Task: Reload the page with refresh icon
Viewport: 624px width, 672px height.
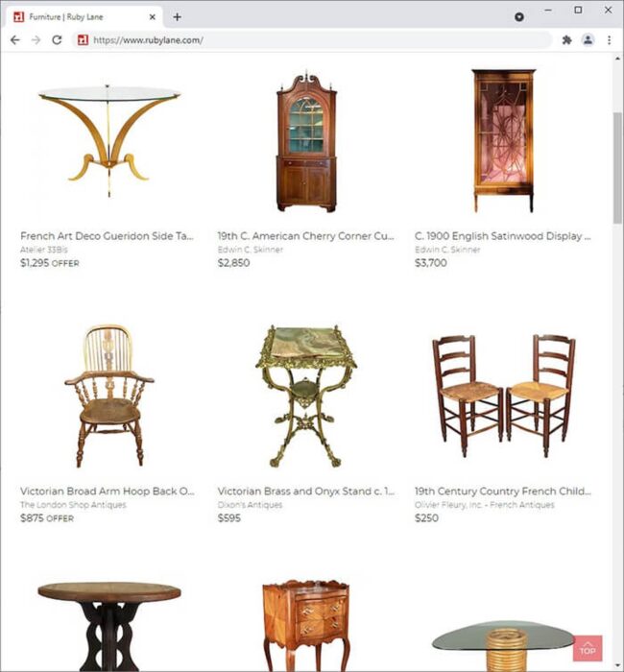Action: coord(57,40)
